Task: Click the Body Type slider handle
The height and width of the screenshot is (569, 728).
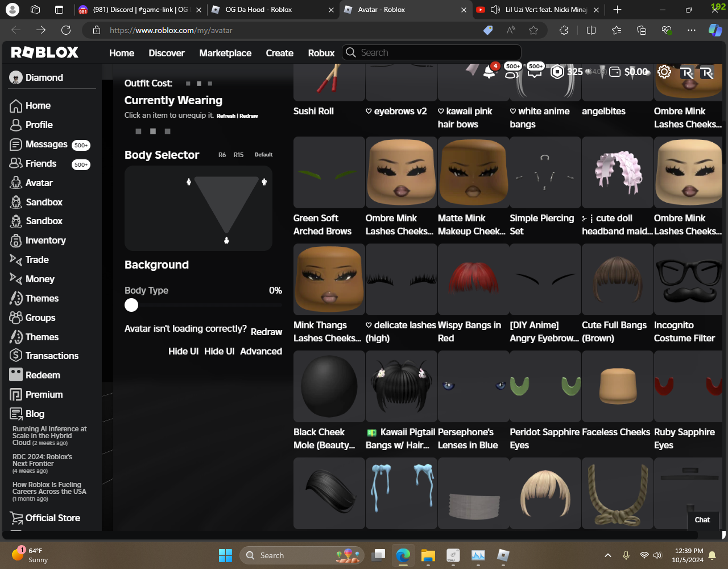Action: [x=131, y=305]
